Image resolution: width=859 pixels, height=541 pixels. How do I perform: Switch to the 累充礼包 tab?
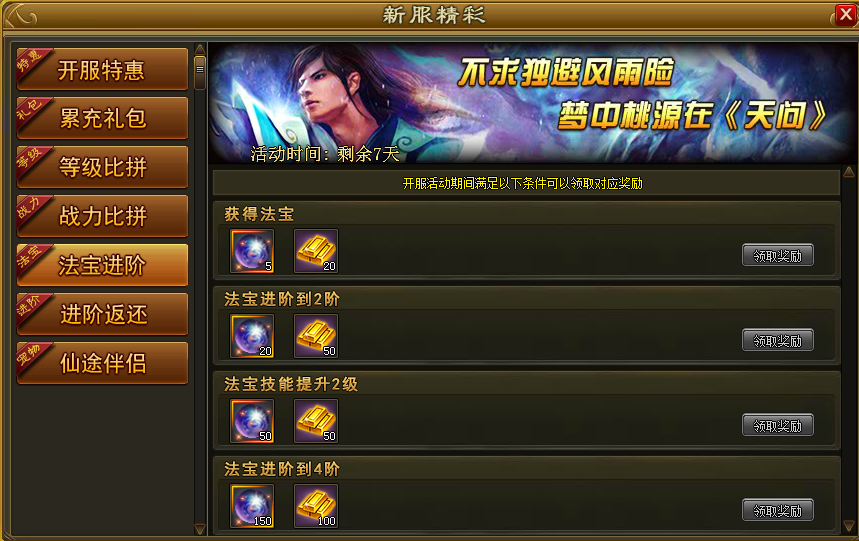[102, 118]
